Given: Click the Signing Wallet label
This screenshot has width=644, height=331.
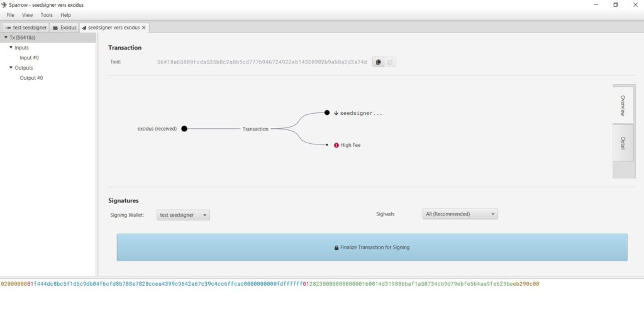Looking at the screenshot, I should coord(127,215).
